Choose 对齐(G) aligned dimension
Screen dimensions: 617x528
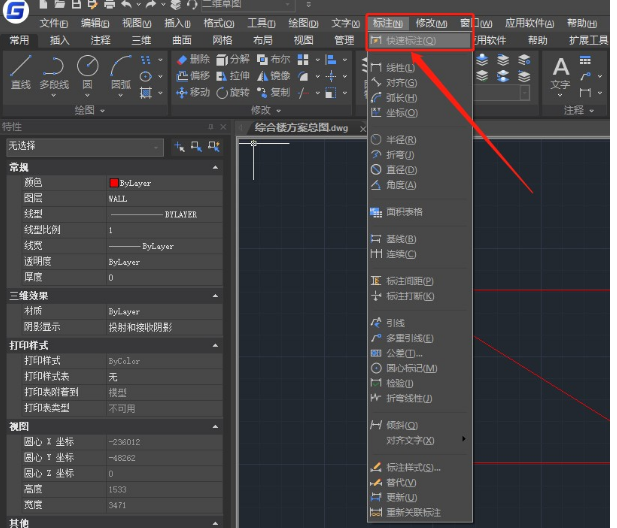point(419,83)
